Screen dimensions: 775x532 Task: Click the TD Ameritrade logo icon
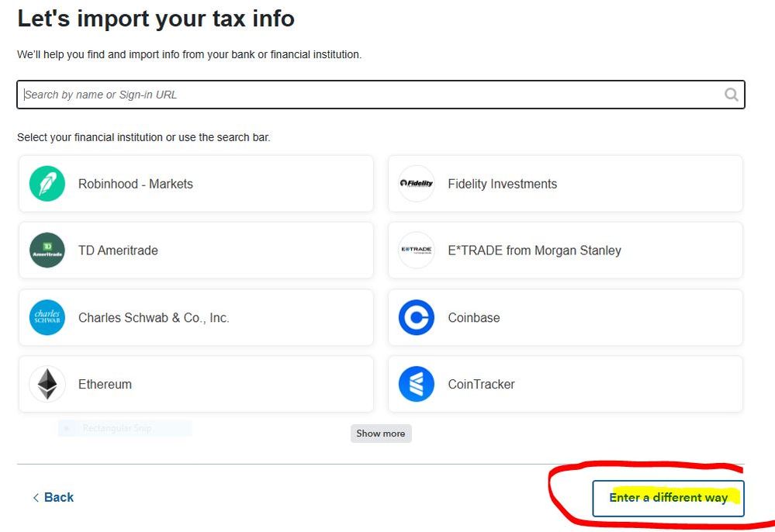pos(47,250)
